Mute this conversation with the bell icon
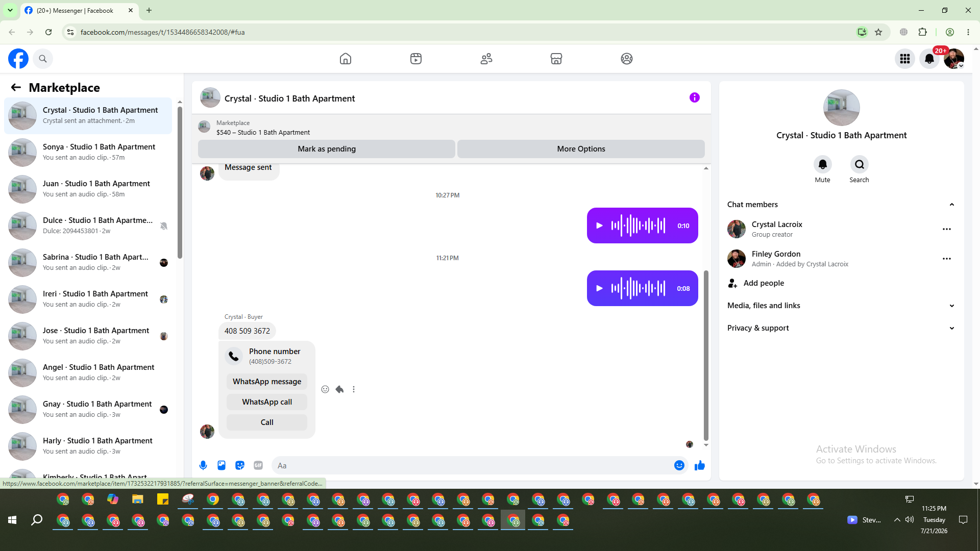The height and width of the screenshot is (551, 980). tap(823, 164)
